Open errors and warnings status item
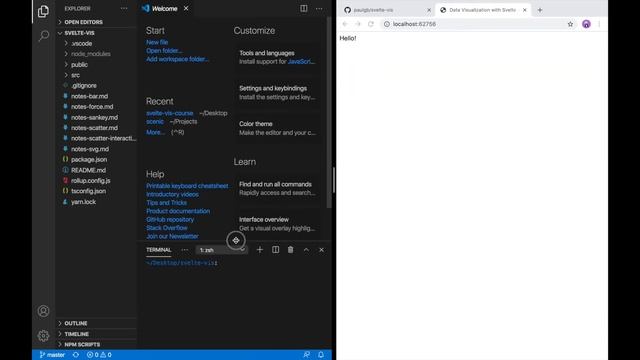This screenshot has width=640, height=360. [x=99, y=355]
